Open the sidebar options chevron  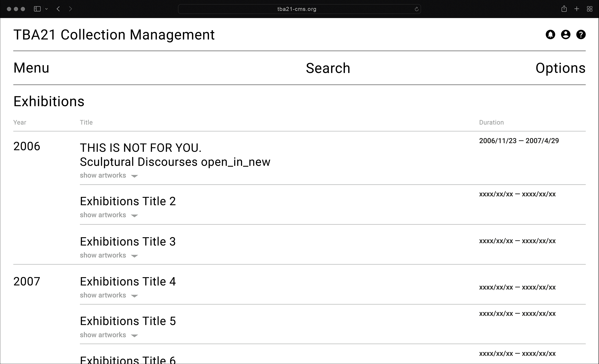coord(47,9)
